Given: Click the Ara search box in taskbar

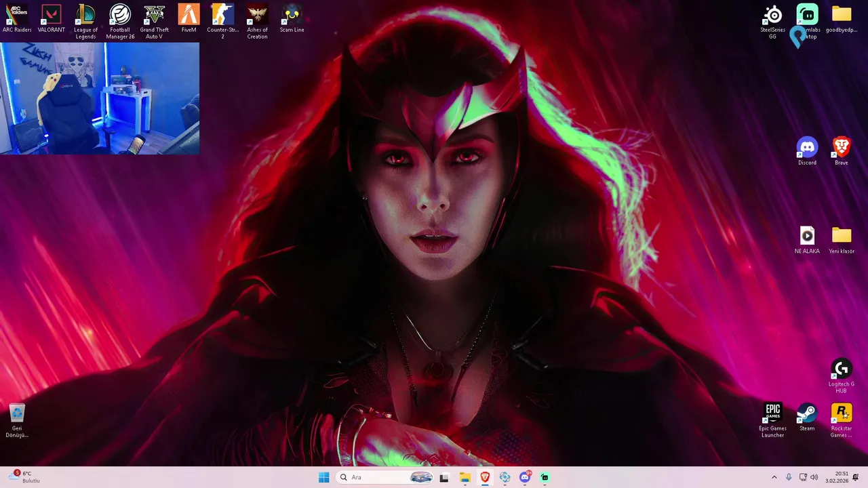Looking at the screenshot, I should (384, 477).
